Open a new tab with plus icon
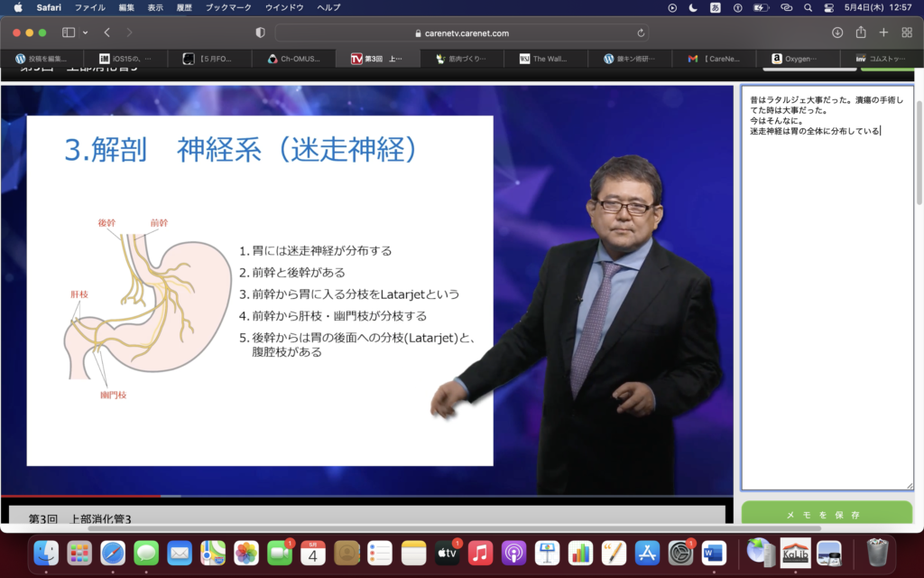The width and height of the screenshot is (924, 578). [x=884, y=33]
